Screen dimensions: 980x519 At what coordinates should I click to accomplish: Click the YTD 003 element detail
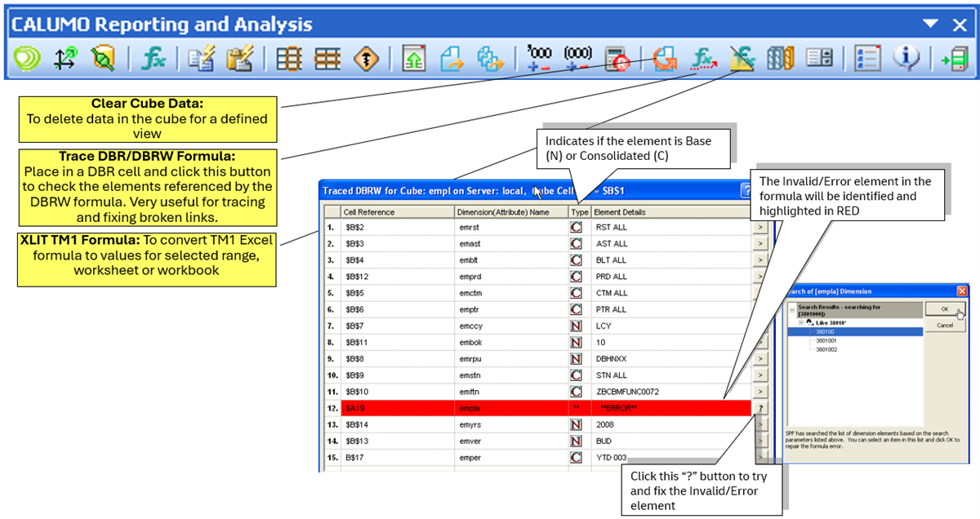[x=612, y=457]
